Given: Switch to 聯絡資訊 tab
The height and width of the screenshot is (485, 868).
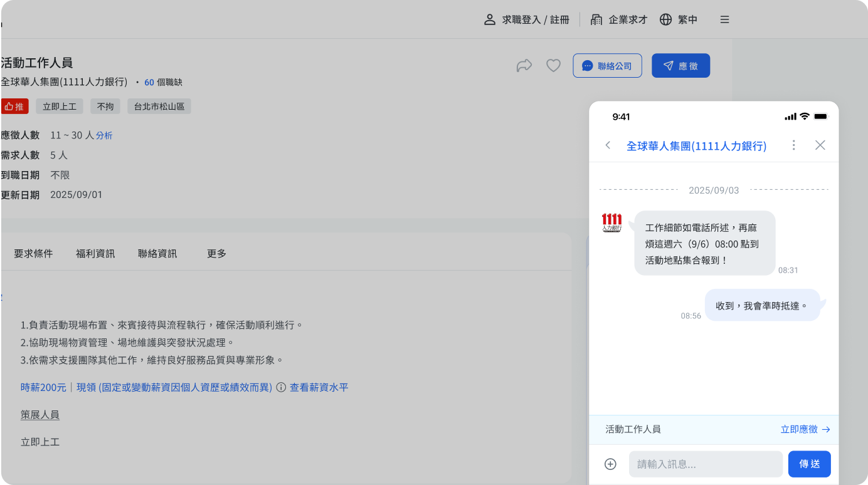Looking at the screenshot, I should point(157,254).
